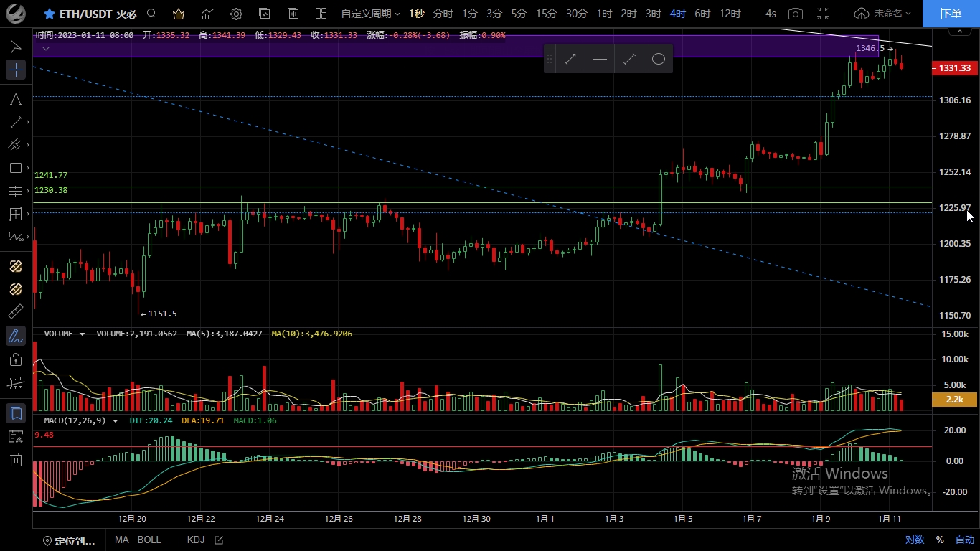This screenshot has height=551, width=980.
Task: Choose the ellipse tool in floating toolbar
Action: (658, 60)
